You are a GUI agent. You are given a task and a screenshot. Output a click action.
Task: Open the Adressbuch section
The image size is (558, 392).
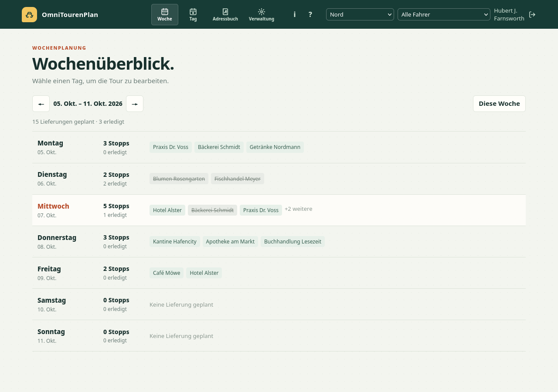tap(225, 14)
